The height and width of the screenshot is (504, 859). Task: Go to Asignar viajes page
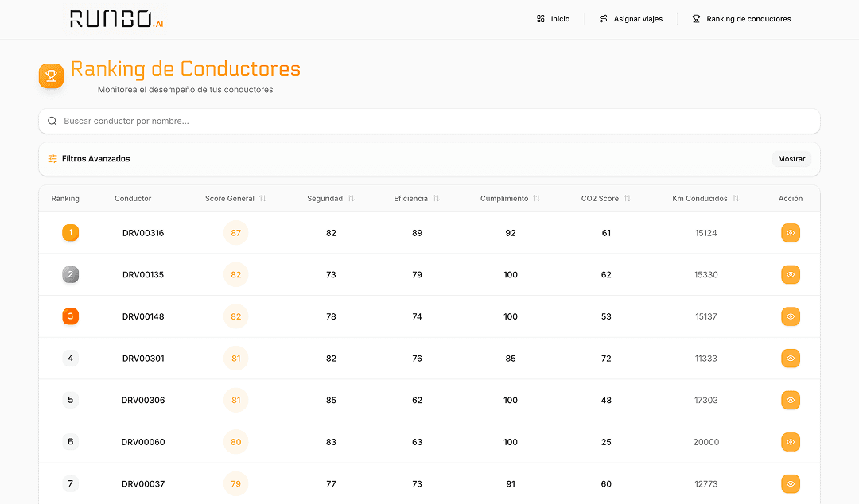click(631, 19)
